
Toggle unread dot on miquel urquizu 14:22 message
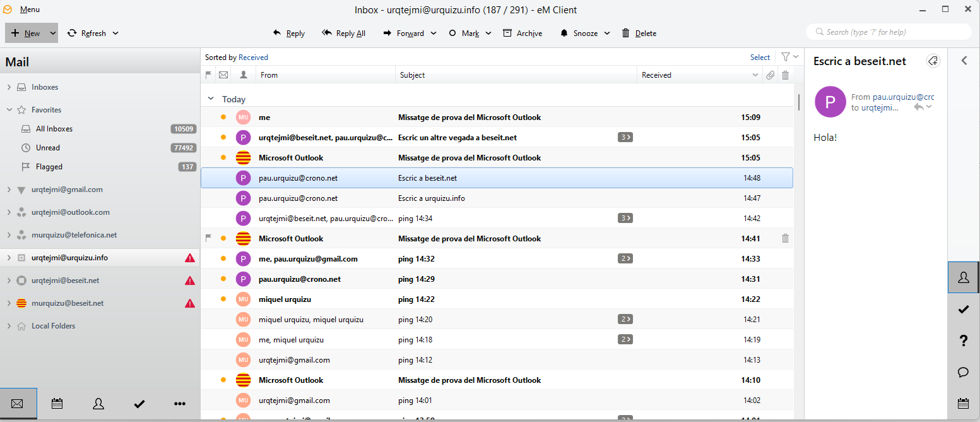point(223,299)
